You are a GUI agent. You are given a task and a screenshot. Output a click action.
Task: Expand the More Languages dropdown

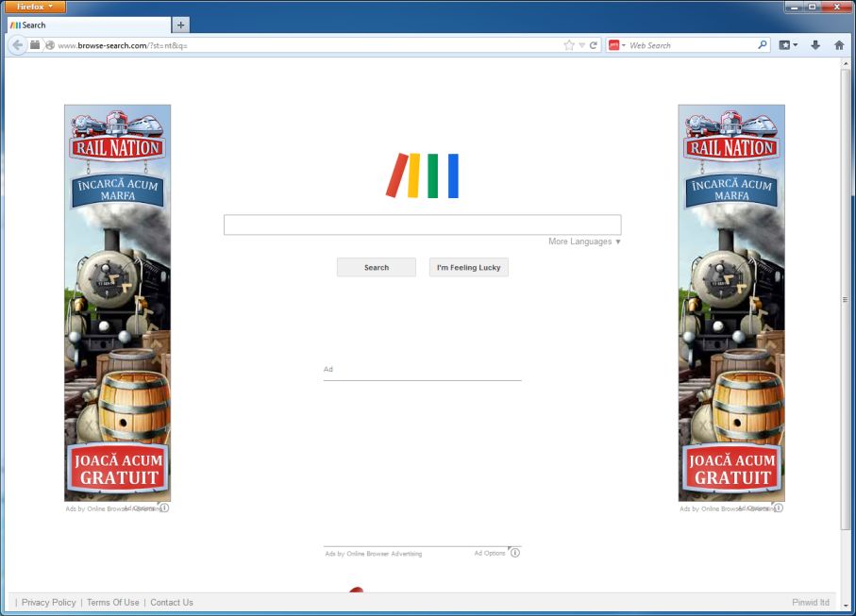click(584, 241)
